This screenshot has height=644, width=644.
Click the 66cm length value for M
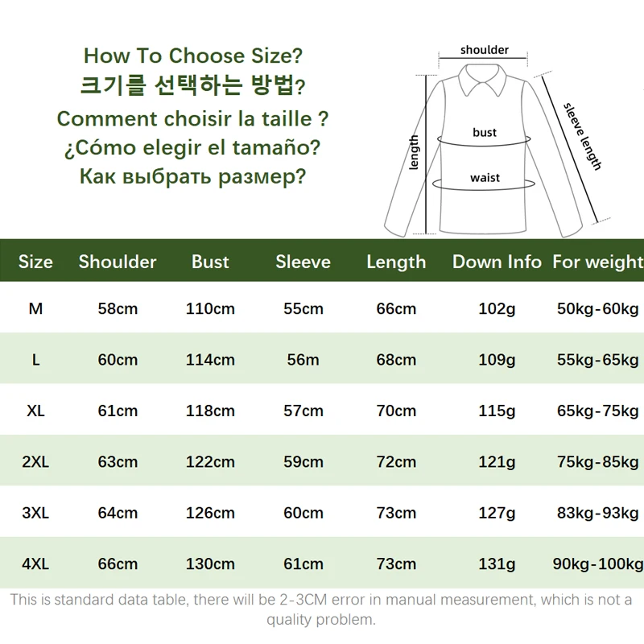396,308
